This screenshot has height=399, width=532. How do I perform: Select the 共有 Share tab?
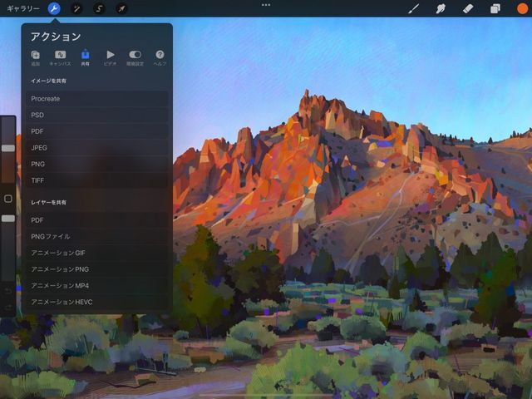pos(85,58)
